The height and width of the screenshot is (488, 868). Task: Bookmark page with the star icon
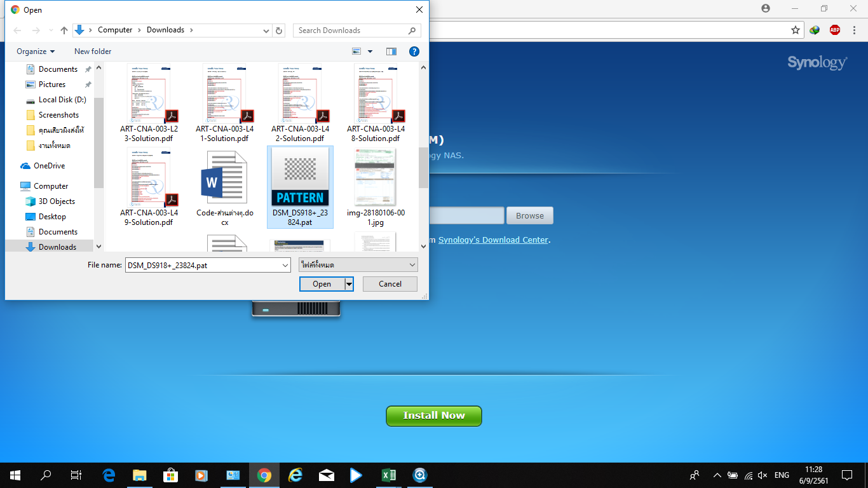pos(796,30)
